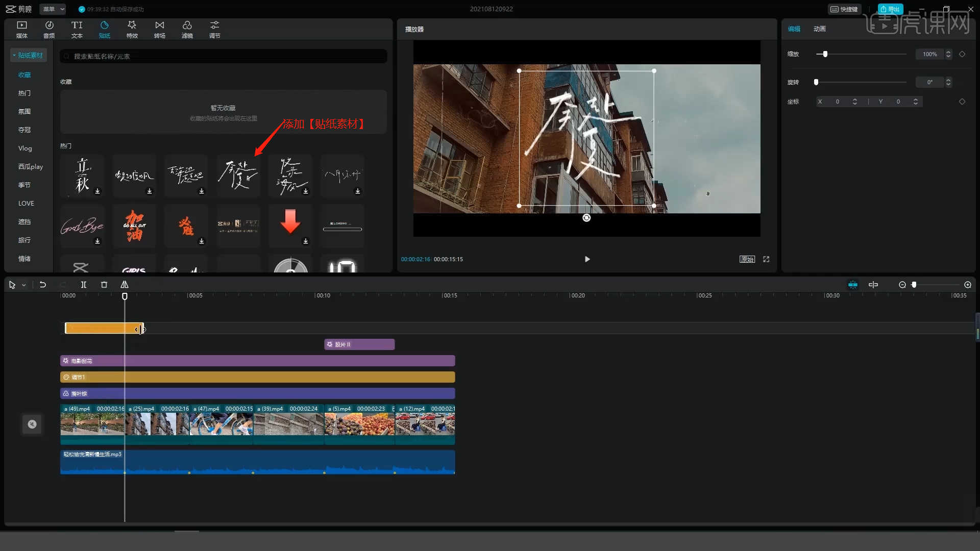Select the 处暑 calligraphy sticker thumbnail
Viewport: 980px width, 551px height.
click(x=238, y=176)
